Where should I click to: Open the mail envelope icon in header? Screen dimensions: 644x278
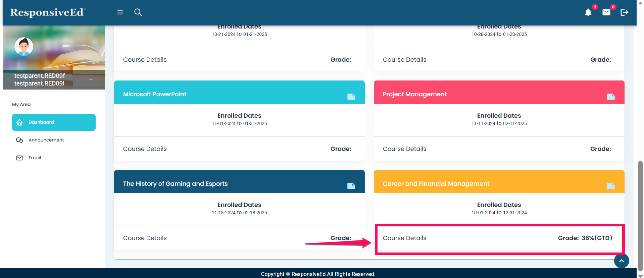pos(606,12)
